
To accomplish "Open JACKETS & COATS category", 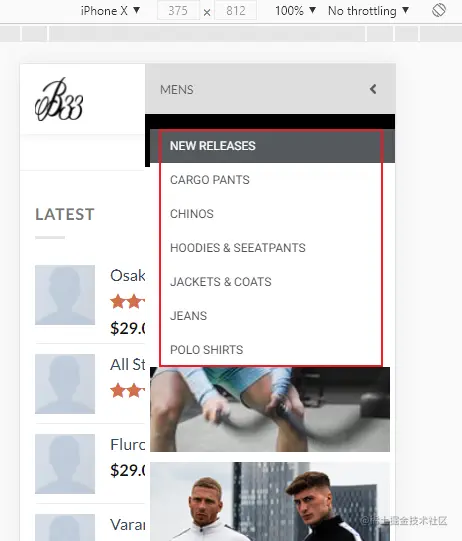I will click(x=221, y=282).
